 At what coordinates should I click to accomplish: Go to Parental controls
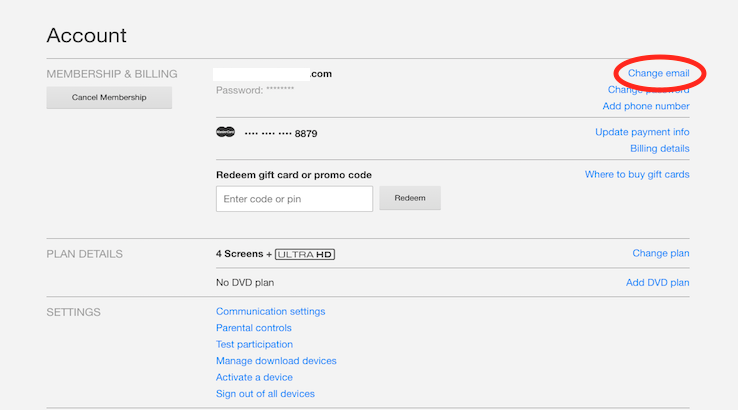point(254,328)
